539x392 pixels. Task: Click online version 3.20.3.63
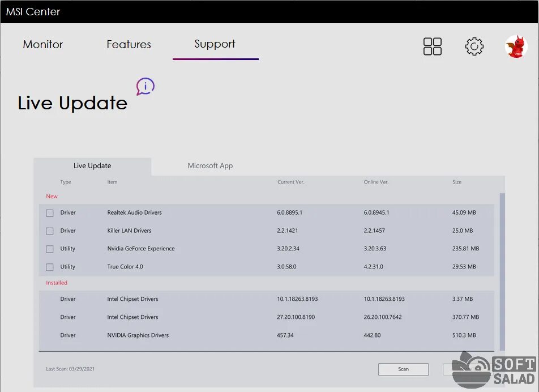click(x=375, y=249)
